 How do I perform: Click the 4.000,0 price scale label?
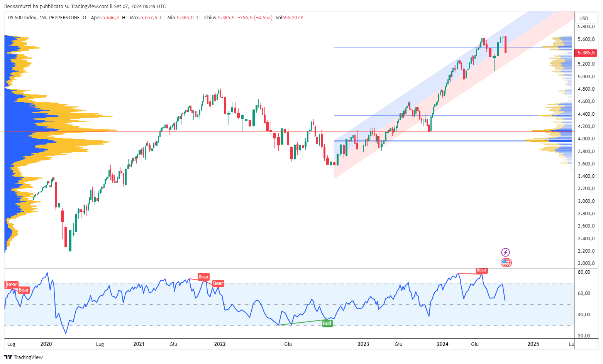(x=586, y=139)
